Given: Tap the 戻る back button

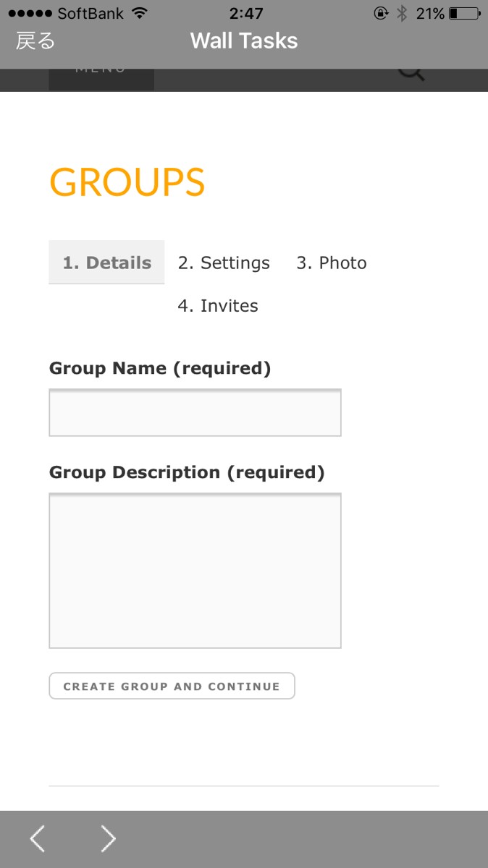Looking at the screenshot, I should point(35,41).
